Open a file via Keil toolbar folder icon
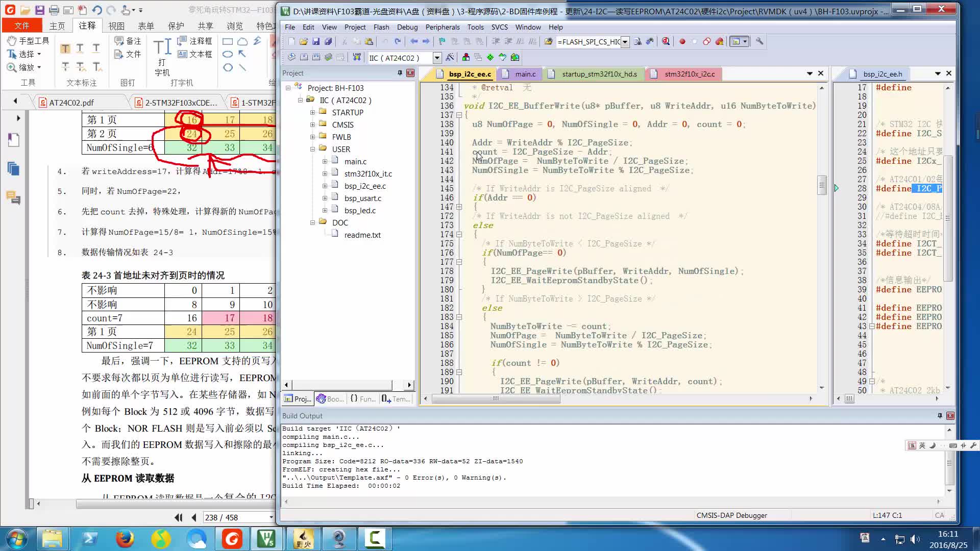This screenshot has width=980, height=551. pyautogui.click(x=304, y=41)
